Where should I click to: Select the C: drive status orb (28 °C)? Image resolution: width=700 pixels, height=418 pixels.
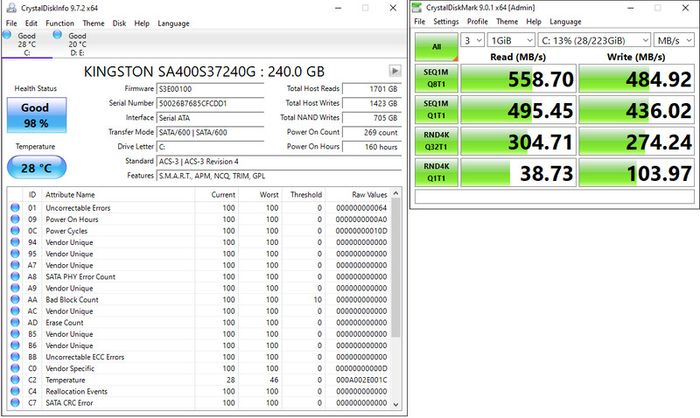(x=7, y=35)
